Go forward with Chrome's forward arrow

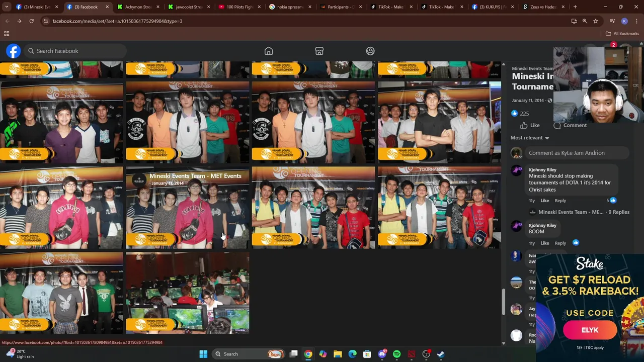(x=19, y=21)
